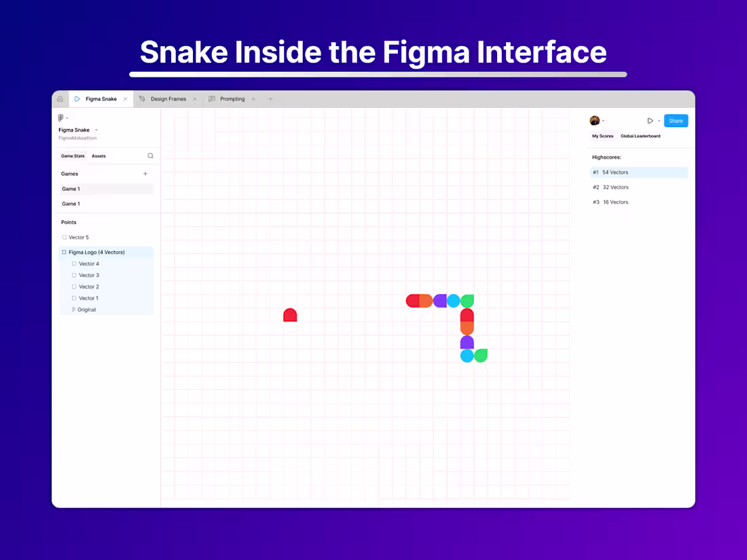The height and width of the screenshot is (560, 747).
Task: Click the play triangle icon on the Figma Snake tab
Action: pos(79,98)
